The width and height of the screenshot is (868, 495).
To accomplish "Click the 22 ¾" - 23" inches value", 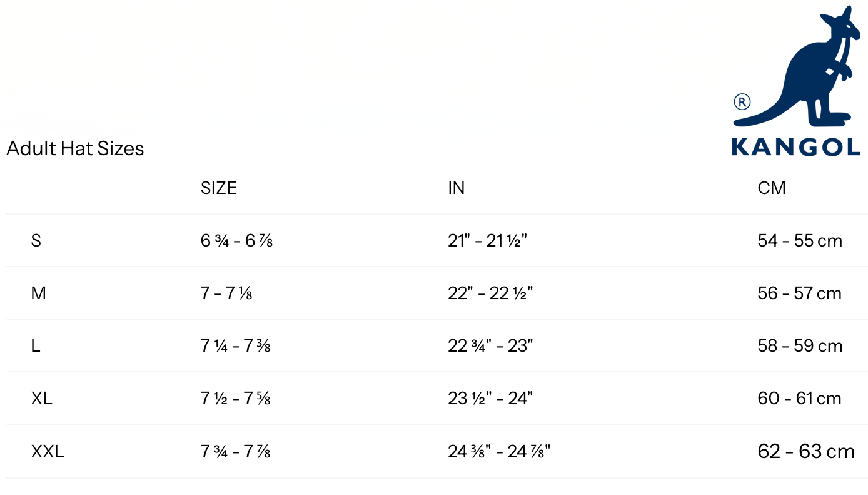I will coord(490,346).
